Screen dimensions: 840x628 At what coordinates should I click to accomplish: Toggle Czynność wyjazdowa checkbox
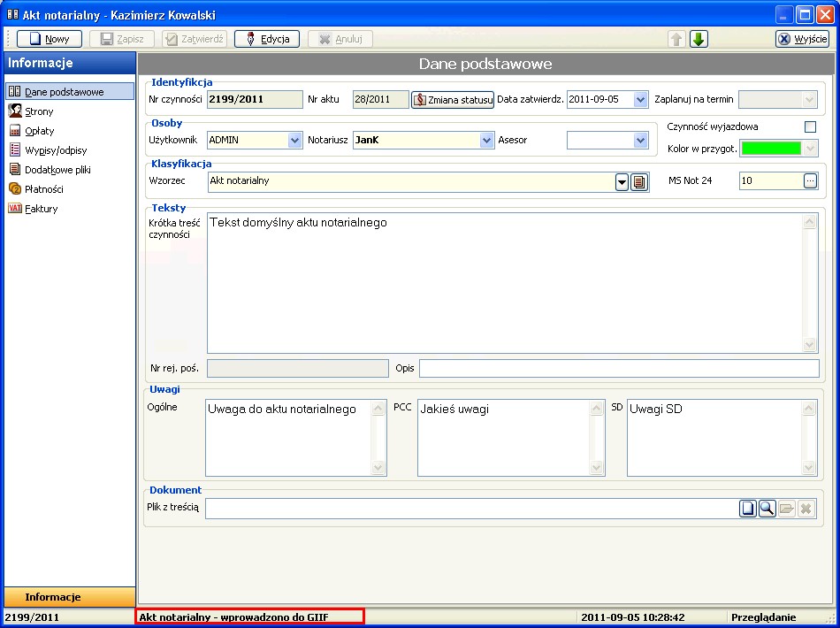coord(810,126)
